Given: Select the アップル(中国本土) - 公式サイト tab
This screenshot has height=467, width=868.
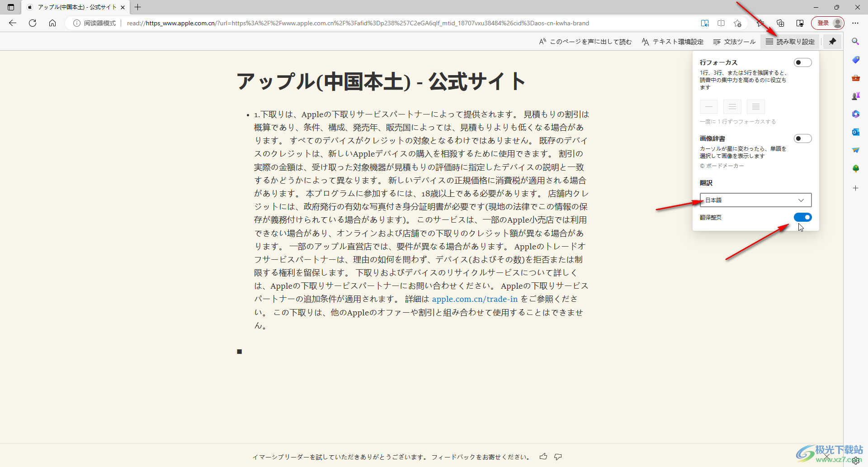Looking at the screenshot, I should (x=76, y=7).
